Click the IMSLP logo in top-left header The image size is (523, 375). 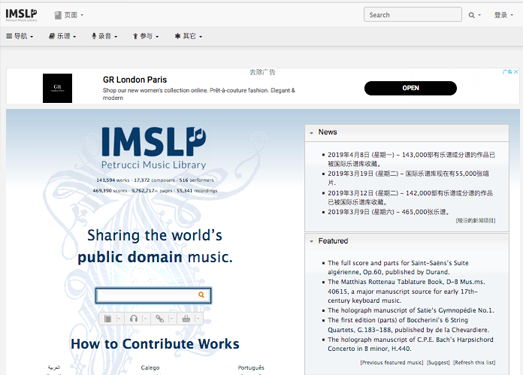click(21, 15)
